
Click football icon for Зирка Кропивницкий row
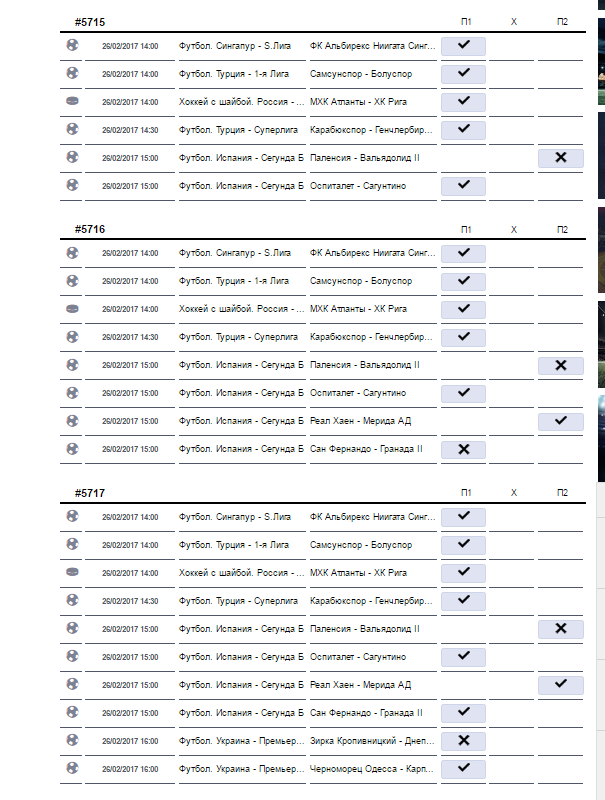tap(72, 740)
